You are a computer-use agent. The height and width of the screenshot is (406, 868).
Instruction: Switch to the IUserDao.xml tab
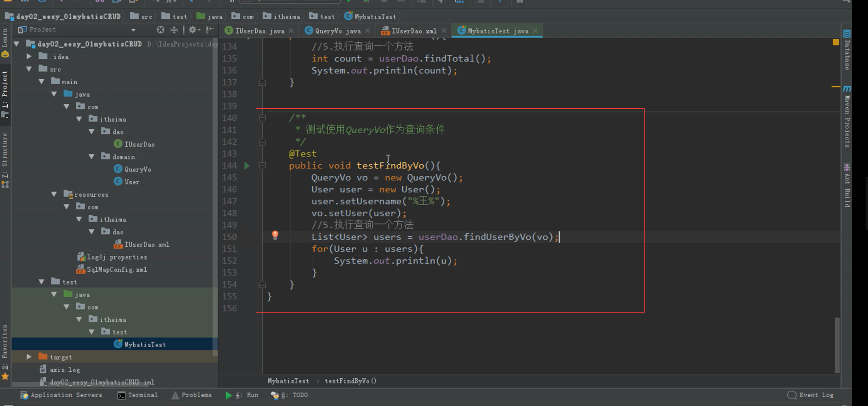(x=413, y=31)
